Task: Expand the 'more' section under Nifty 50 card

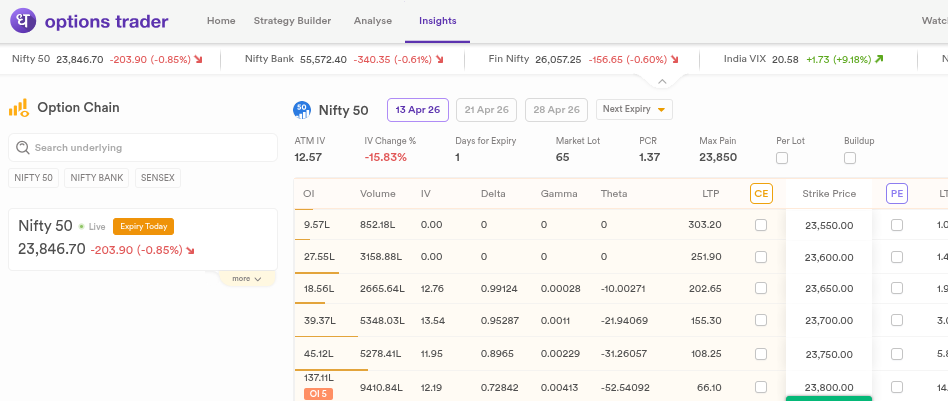Action: point(247,279)
